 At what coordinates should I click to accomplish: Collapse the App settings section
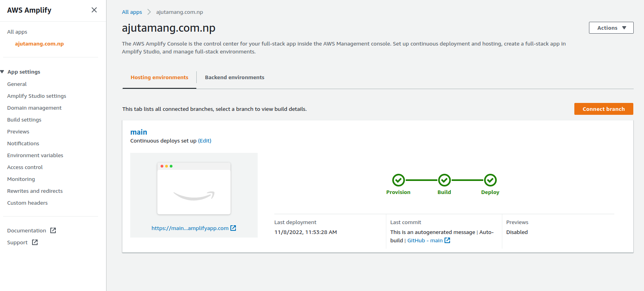click(x=2, y=72)
